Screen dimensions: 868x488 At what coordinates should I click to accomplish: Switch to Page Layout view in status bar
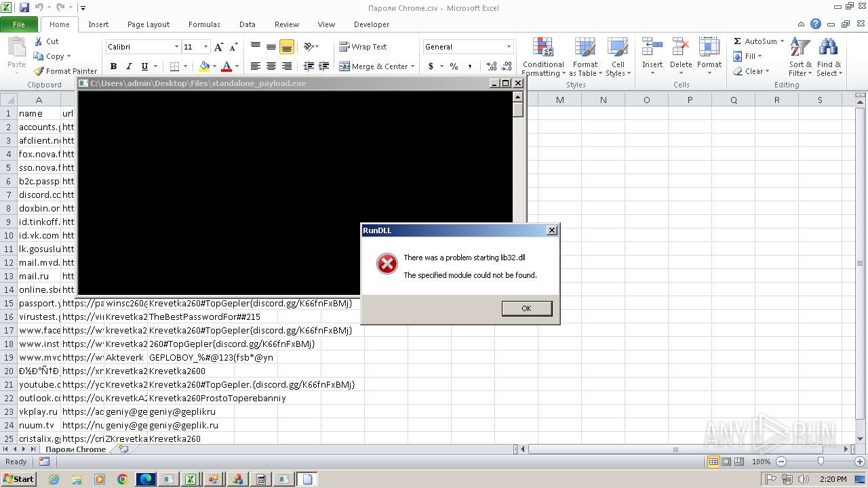point(726,462)
